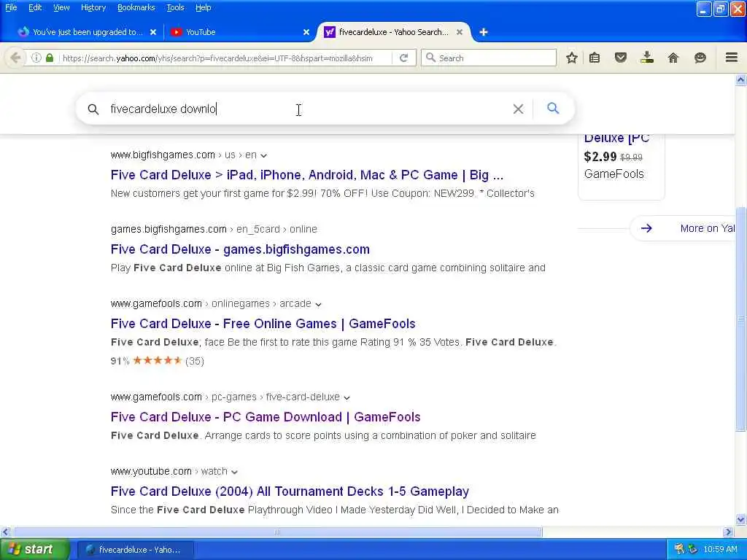Image resolution: width=747 pixels, height=560 pixels.
Task: Open the Downloads arrow icon
Action: tap(647, 58)
